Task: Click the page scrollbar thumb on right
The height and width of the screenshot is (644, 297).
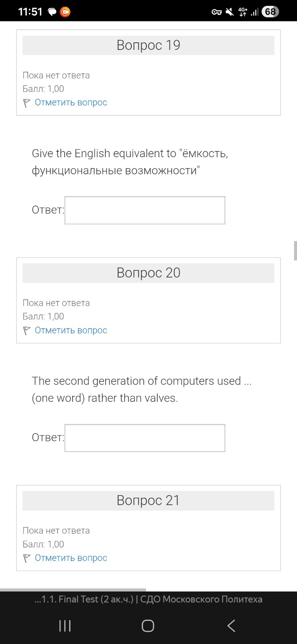Action: pyautogui.click(x=295, y=250)
